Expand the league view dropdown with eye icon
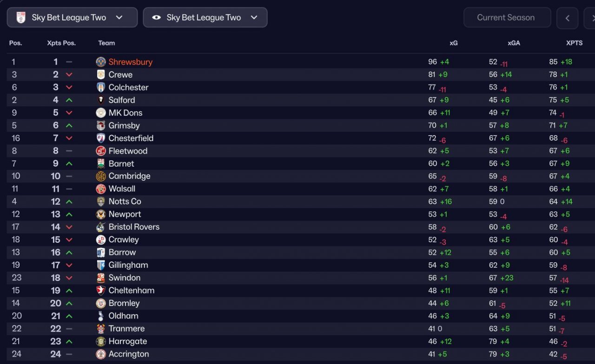The height and width of the screenshot is (364, 595). tap(205, 18)
